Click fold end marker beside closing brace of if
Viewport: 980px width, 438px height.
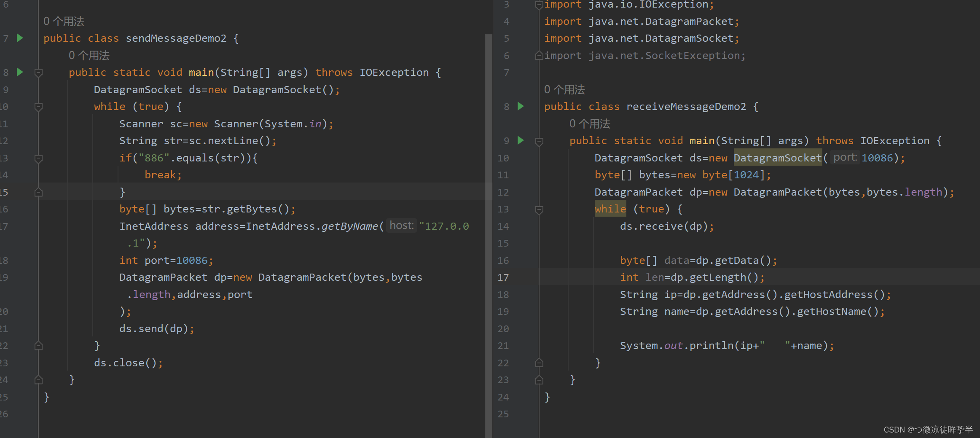click(x=38, y=192)
